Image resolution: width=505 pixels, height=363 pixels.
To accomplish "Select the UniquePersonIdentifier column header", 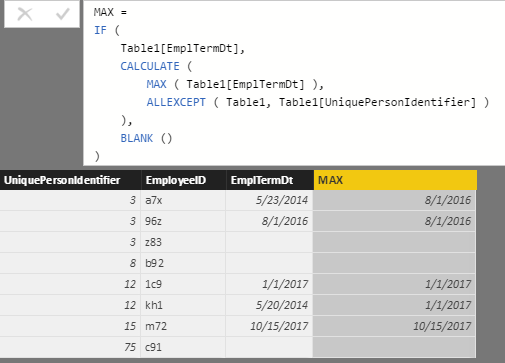I will coord(70,180).
